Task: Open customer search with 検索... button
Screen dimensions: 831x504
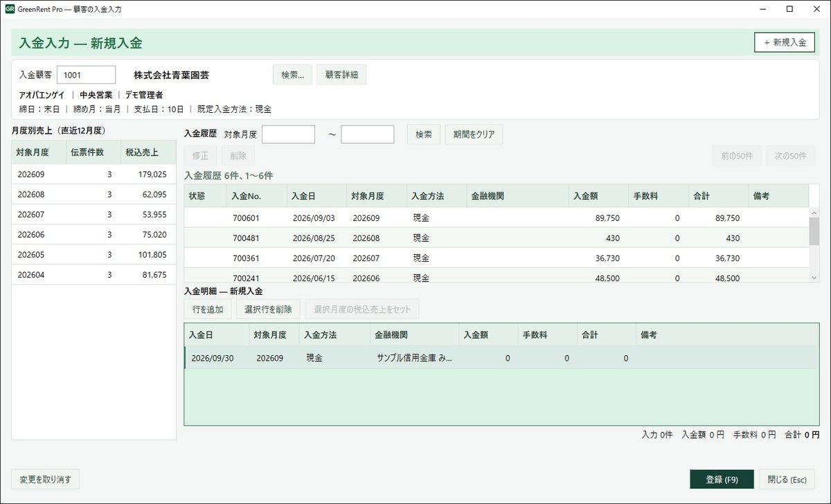Action: 293,75
